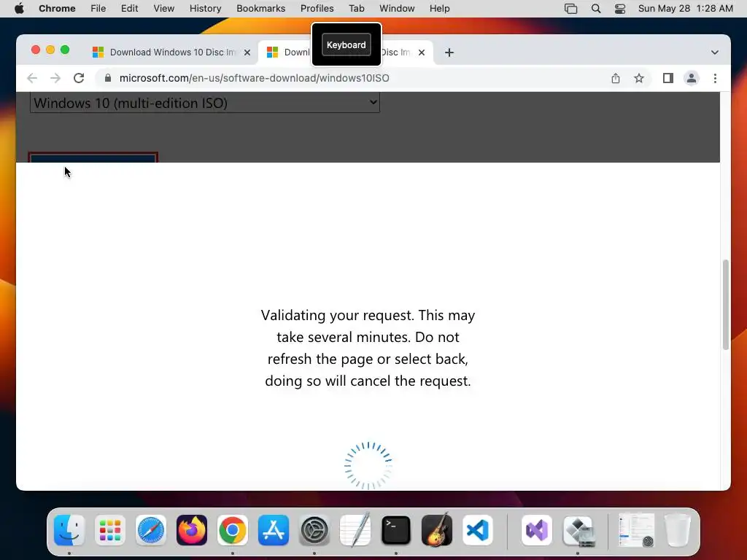Close the first Download Windows 10 tab
Viewport: 747px width, 560px height.
[x=247, y=52]
